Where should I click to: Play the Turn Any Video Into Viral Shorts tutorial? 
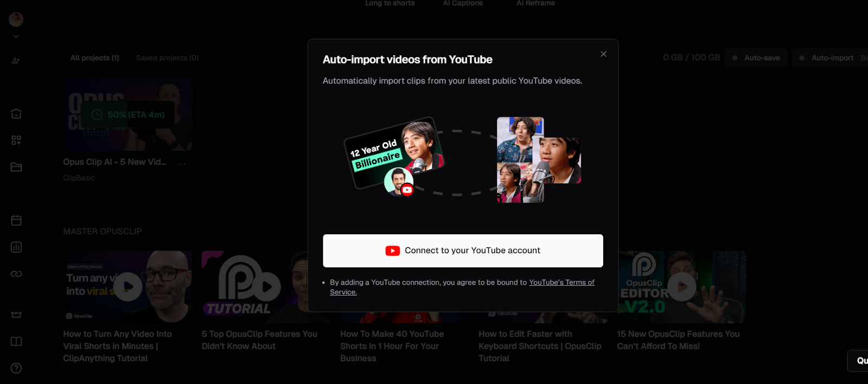pos(128,287)
